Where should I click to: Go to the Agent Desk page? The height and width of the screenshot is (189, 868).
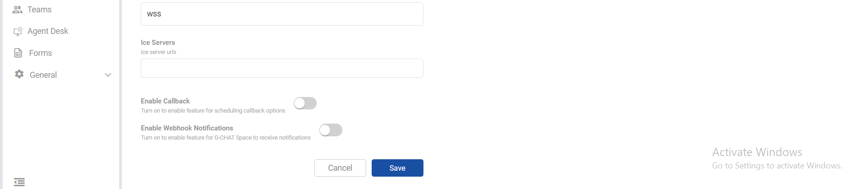(x=48, y=31)
